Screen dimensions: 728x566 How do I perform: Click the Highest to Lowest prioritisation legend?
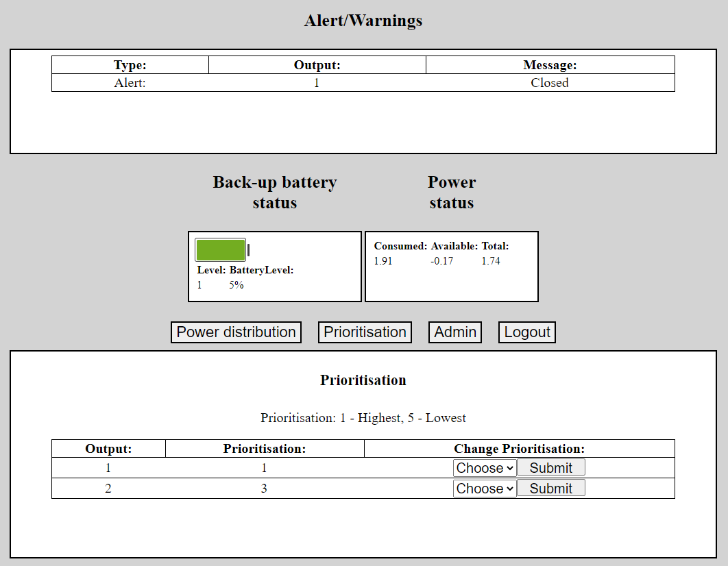coord(363,418)
